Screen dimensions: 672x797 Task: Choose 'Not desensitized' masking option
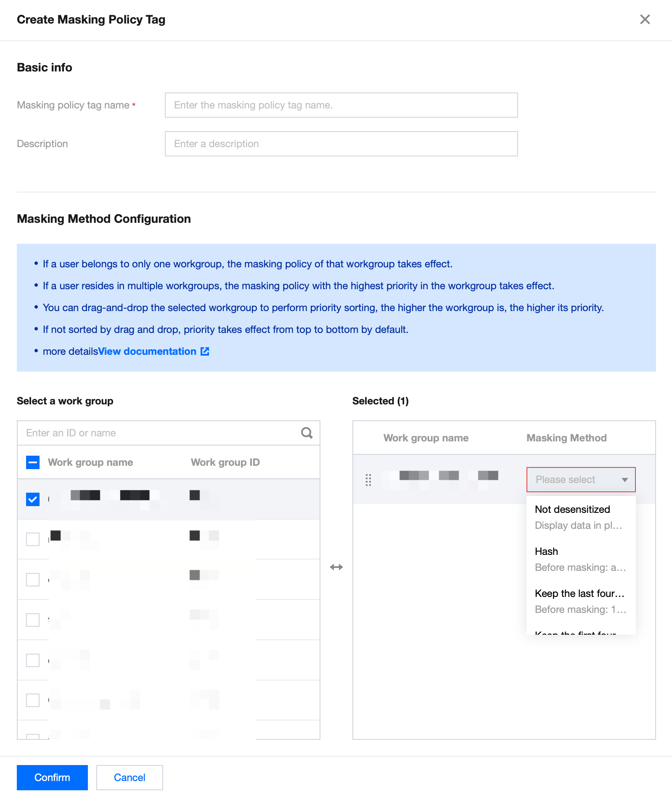tap(572, 509)
